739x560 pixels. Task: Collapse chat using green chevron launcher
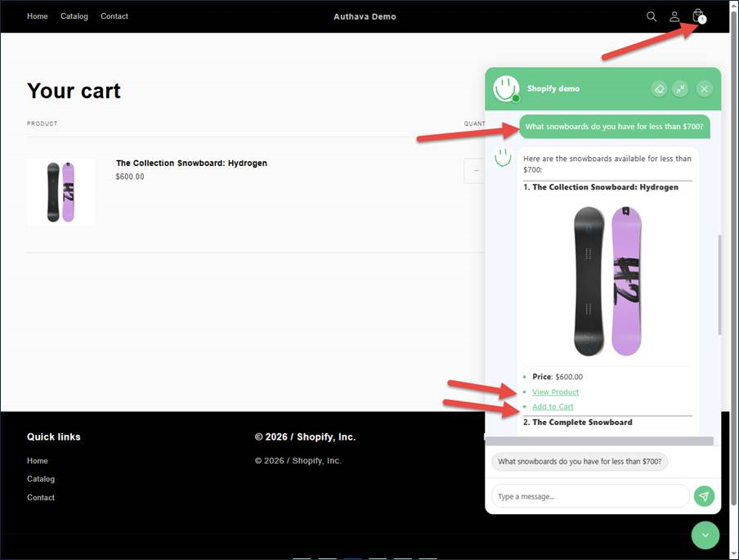click(x=705, y=535)
